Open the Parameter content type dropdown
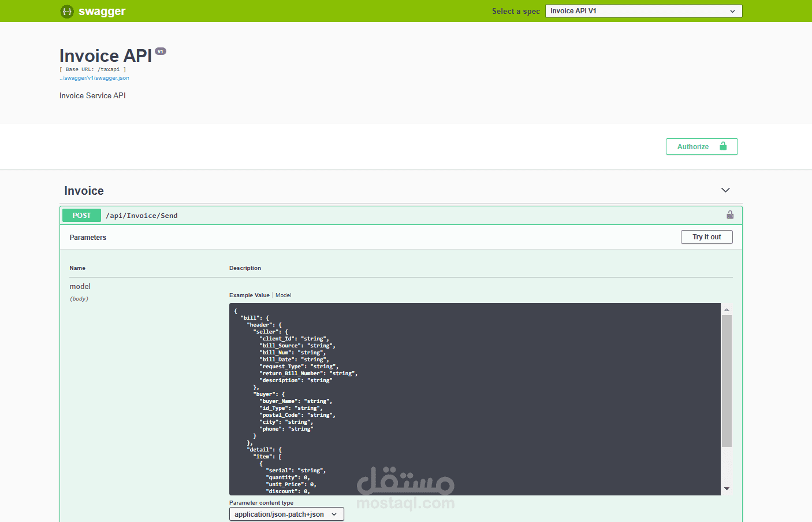The height and width of the screenshot is (522, 812). point(286,514)
